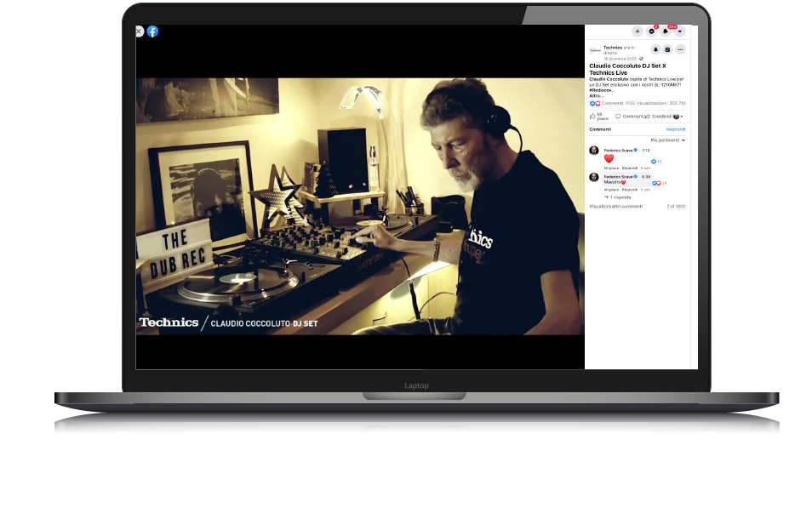Click the video to toggle playback
The height and width of the screenshot is (519, 812).
click(x=360, y=207)
